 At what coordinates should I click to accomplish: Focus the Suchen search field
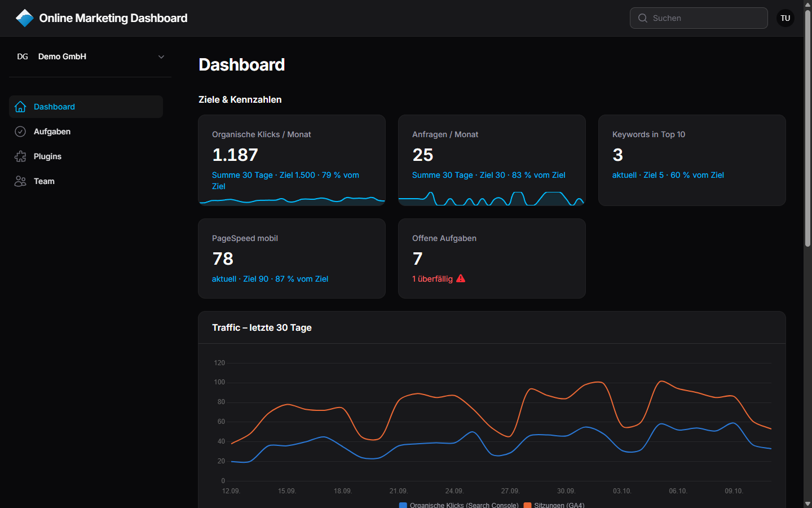point(699,18)
